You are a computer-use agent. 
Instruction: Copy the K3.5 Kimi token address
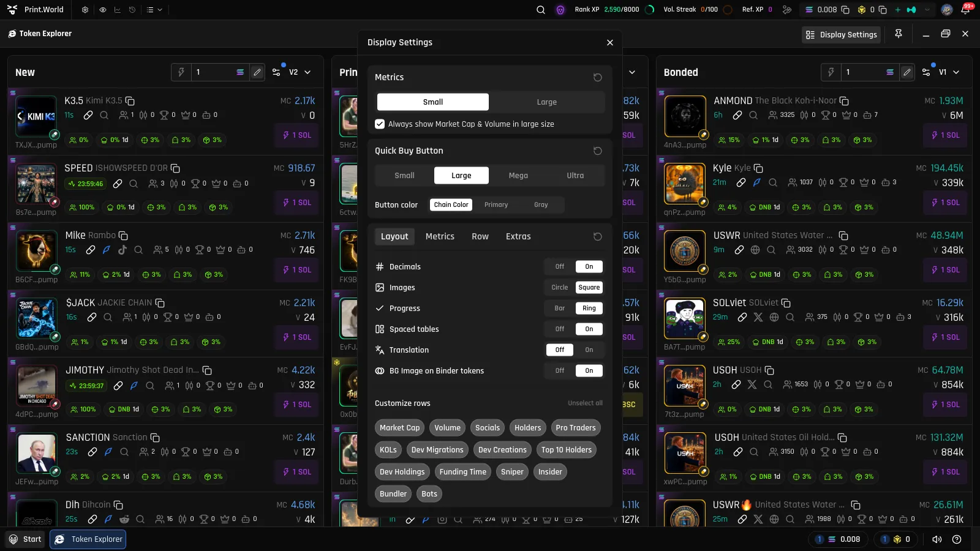click(130, 100)
